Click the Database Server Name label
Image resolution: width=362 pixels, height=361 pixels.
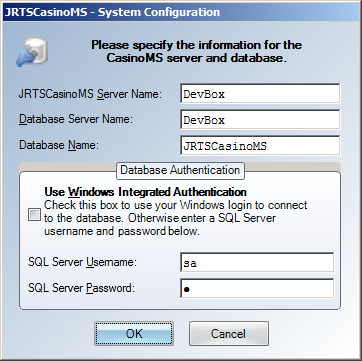click(76, 119)
